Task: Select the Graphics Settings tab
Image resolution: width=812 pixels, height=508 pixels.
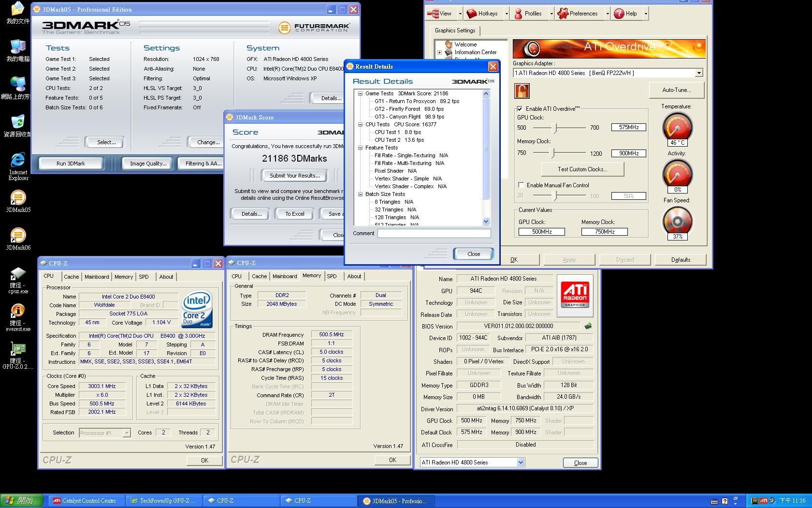Action: click(x=455, y=30)
